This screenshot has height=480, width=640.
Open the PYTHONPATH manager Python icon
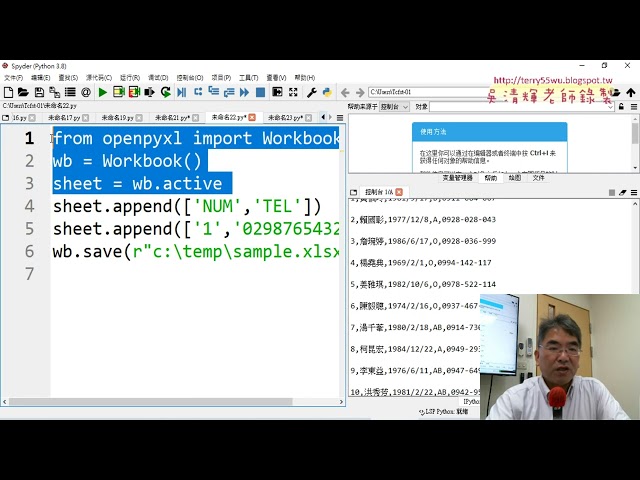(x=327, y=93)
